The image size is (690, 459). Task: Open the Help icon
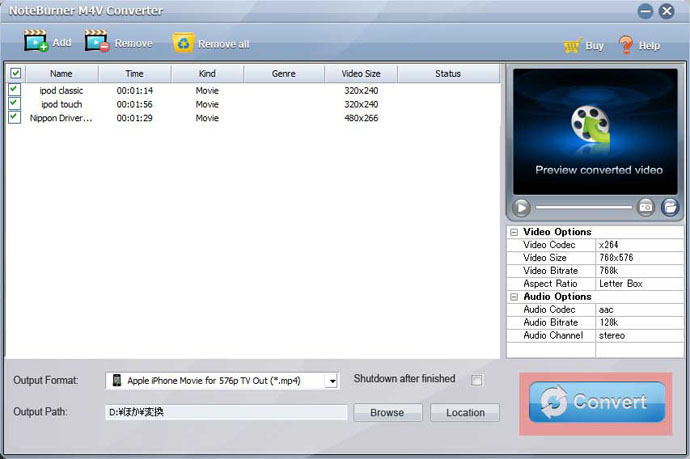point(626,45)
